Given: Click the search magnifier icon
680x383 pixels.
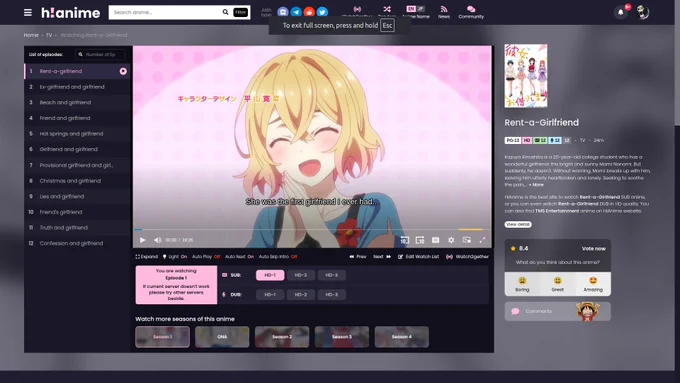Looking at the screenshot, I should coord(226,12).
